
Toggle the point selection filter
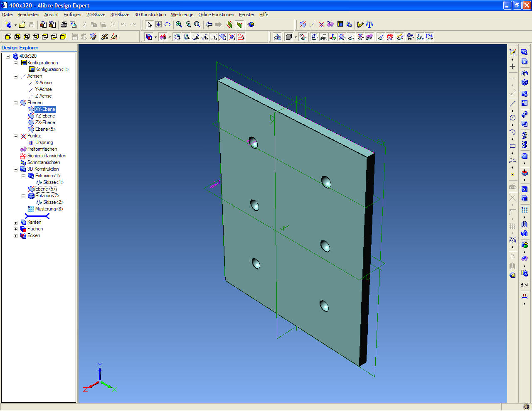[x=232, y=37]
